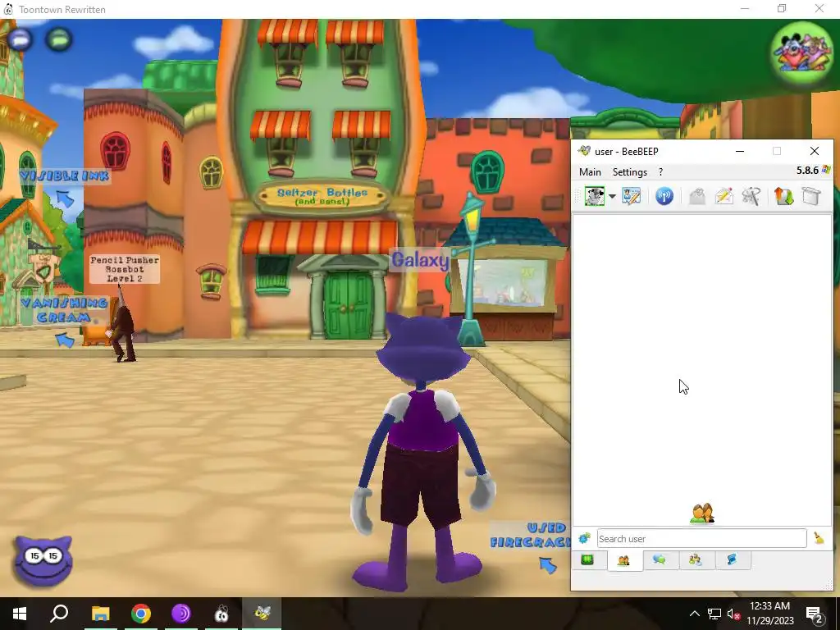This screenshot has height=630, width=840.
Task: Click the blue network broadcast icon
Action: pos(664,196)
